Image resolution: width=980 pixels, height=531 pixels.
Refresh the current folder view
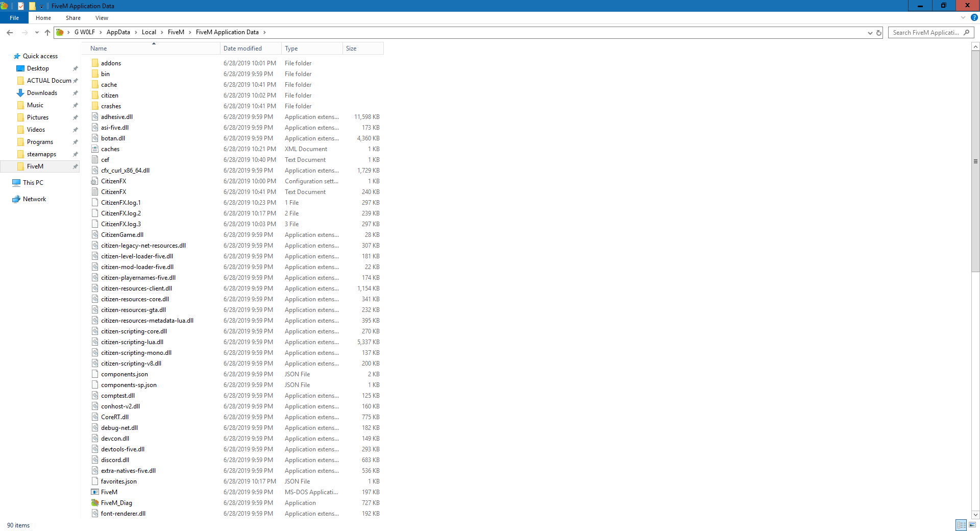[x=879, y=33]
